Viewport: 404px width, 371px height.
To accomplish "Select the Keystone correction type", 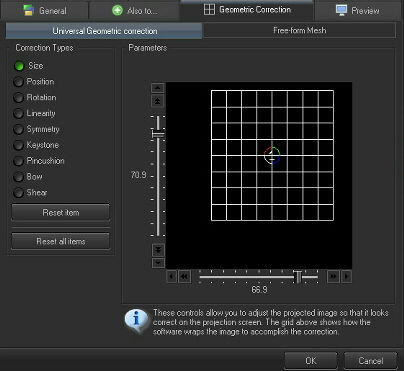I will pos(36,145).
